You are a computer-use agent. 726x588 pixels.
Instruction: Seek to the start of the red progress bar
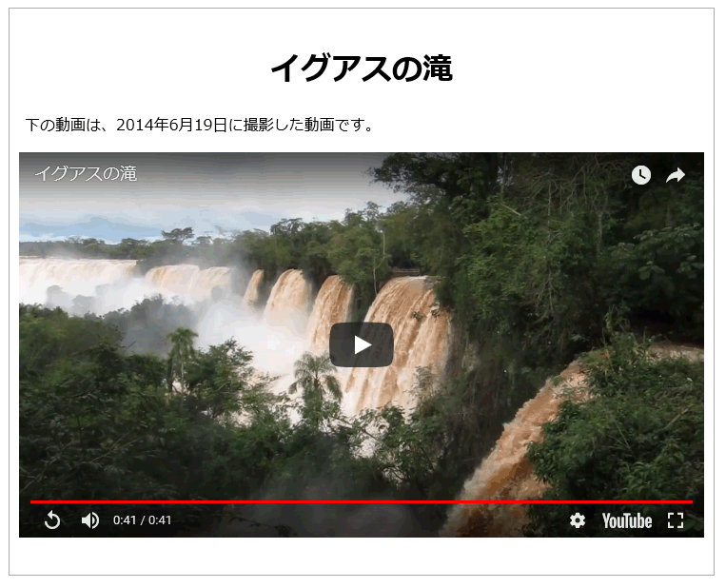pyautogui.click(x=31, y=501)
